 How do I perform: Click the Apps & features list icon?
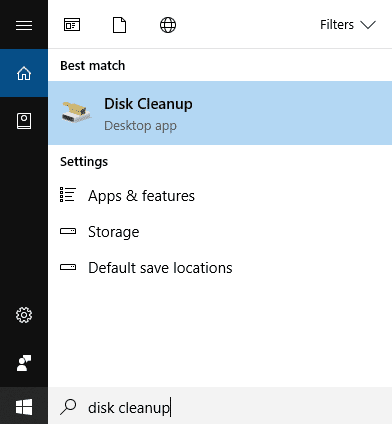(x=68, y=195)
